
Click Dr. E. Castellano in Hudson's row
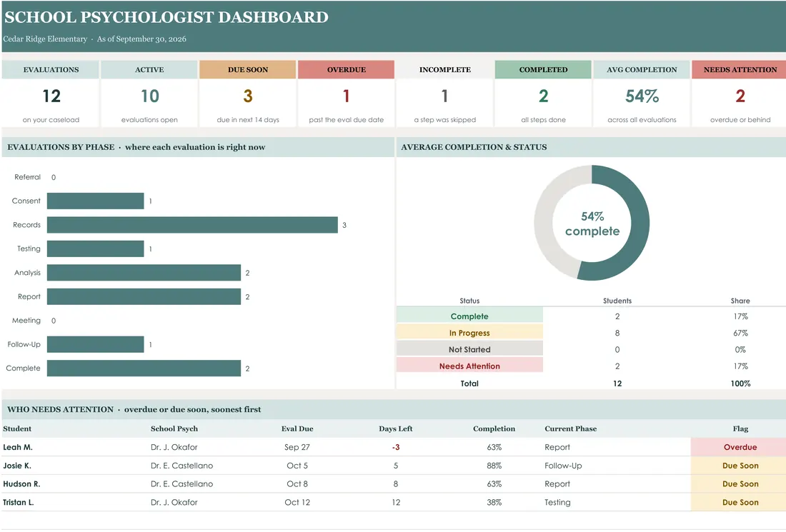pyautogui.click(x=181, y=484)
